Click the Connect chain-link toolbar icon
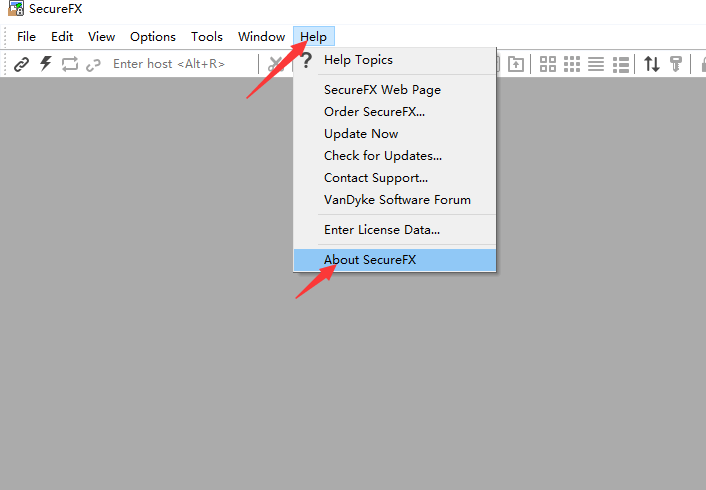Viewport: 706px width, 490px height. coord(21,64)
